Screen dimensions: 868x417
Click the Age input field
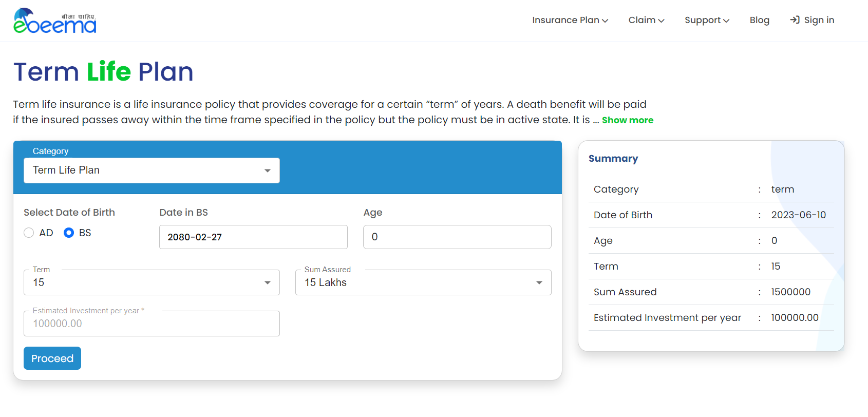tap(457, 237)
